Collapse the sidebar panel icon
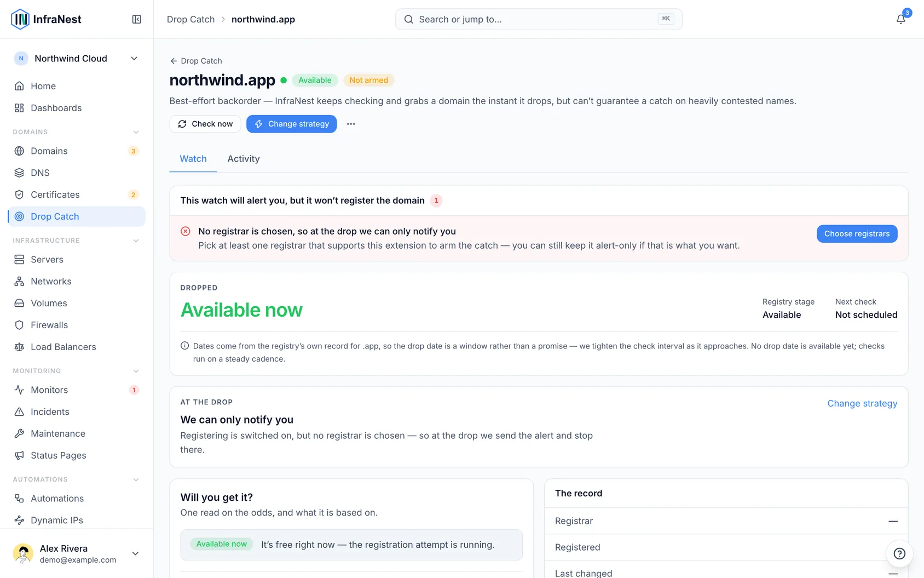The image size is (924, 578). (x=137, y=19)
